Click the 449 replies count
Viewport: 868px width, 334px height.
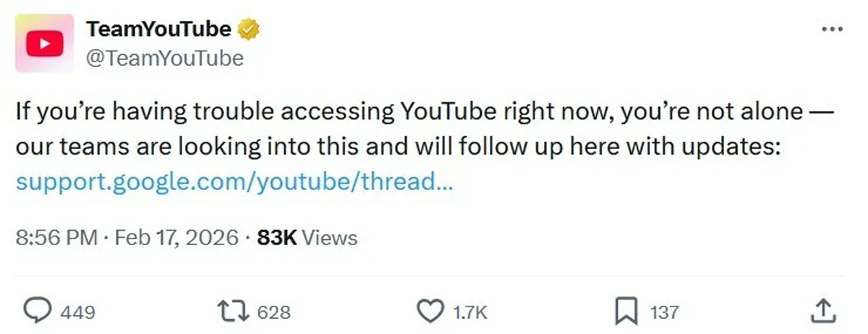point(77,312)
